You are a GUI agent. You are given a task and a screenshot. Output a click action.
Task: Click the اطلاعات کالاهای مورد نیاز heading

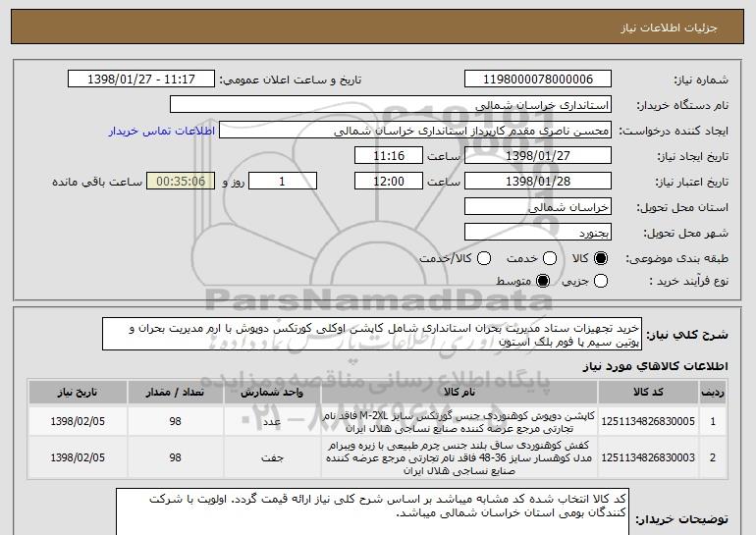pyautogui.click(x=655, y=367)
